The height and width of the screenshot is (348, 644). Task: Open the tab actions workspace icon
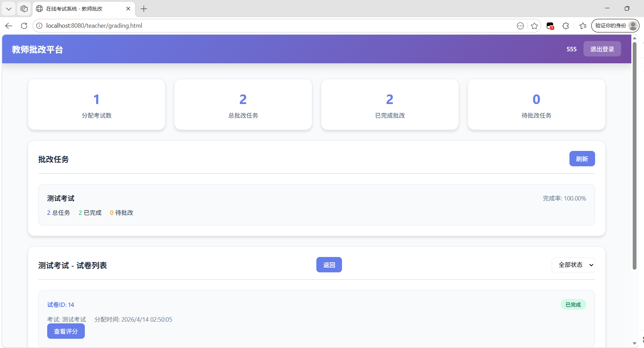tap(24, 9)
